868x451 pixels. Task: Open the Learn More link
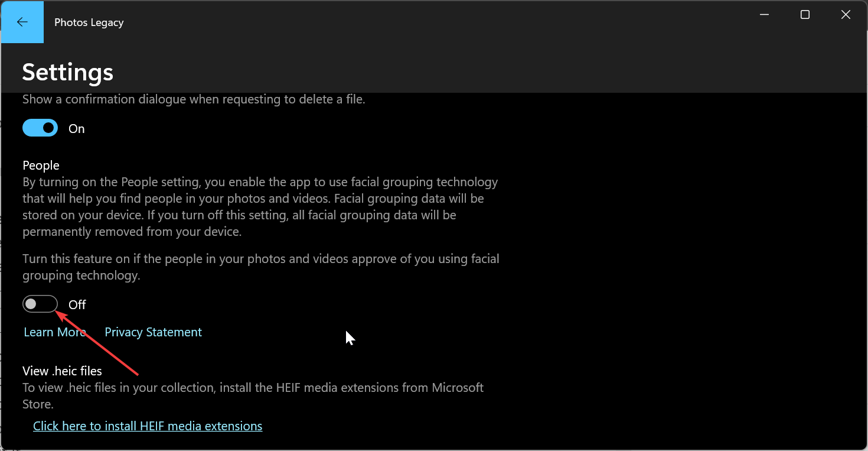pos(55,332)
